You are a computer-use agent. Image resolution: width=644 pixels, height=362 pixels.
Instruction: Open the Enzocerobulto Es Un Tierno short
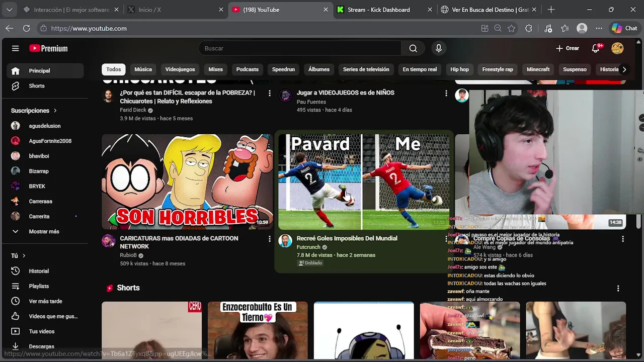click(x=258, y=330)
